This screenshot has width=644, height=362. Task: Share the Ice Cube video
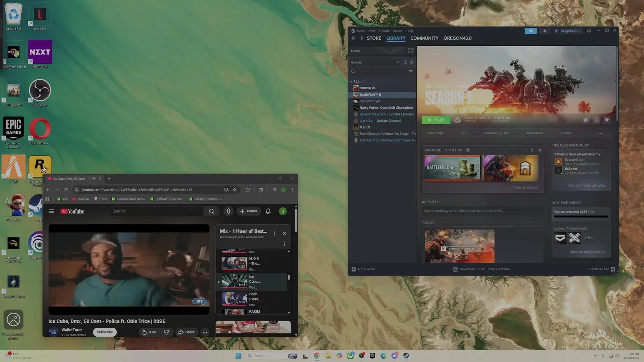(186, 332)
